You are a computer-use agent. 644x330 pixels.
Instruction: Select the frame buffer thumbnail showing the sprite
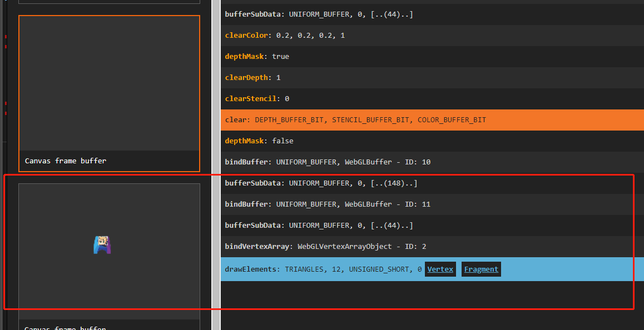[x=109, y=257]
